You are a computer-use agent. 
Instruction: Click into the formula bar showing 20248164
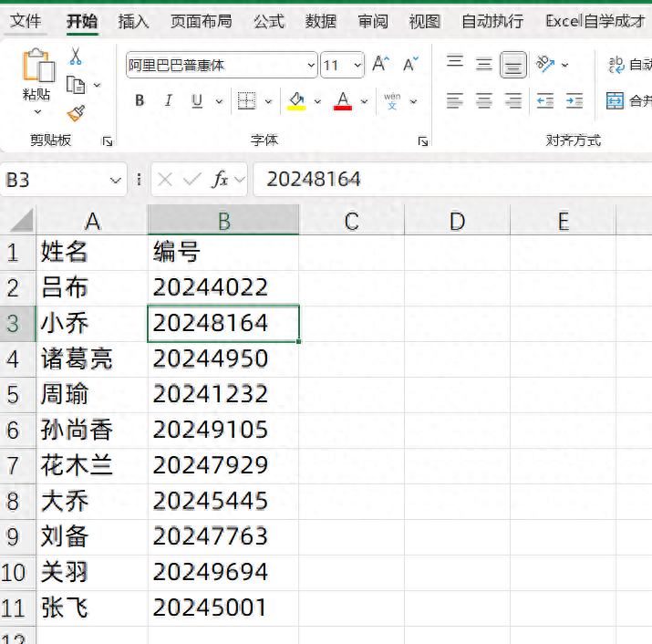[x=452, y=180]
